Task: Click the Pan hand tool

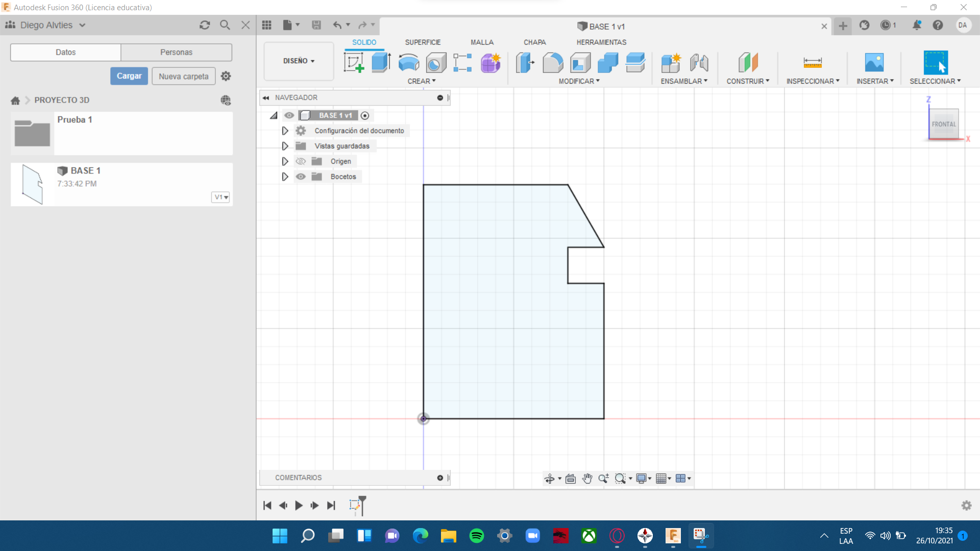Action: [x=587, y=479]
